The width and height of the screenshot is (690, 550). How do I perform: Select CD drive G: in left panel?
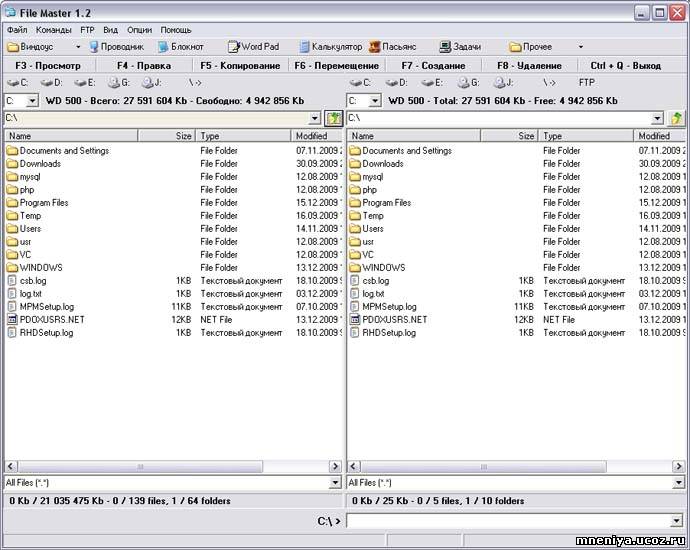[119, 82]
